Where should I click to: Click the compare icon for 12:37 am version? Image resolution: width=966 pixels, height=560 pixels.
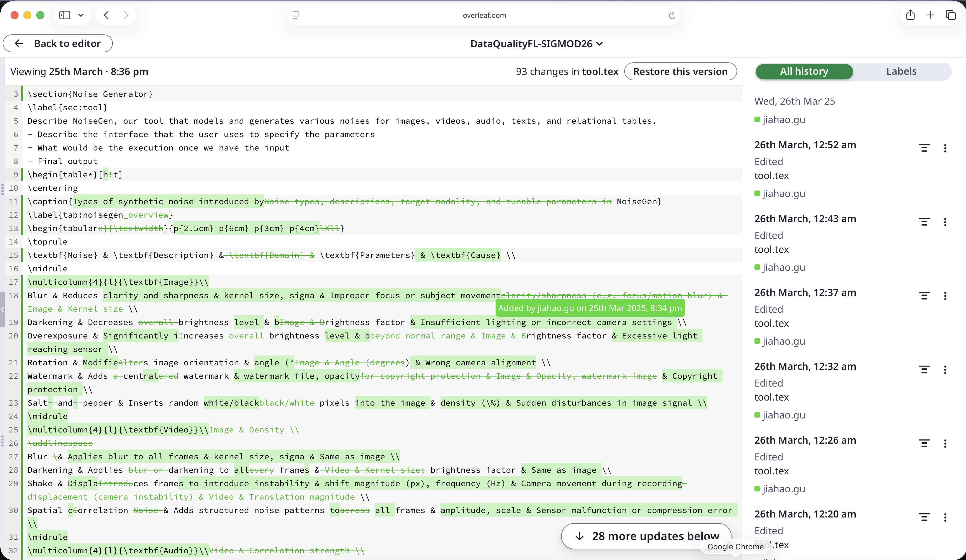point(924,295)
